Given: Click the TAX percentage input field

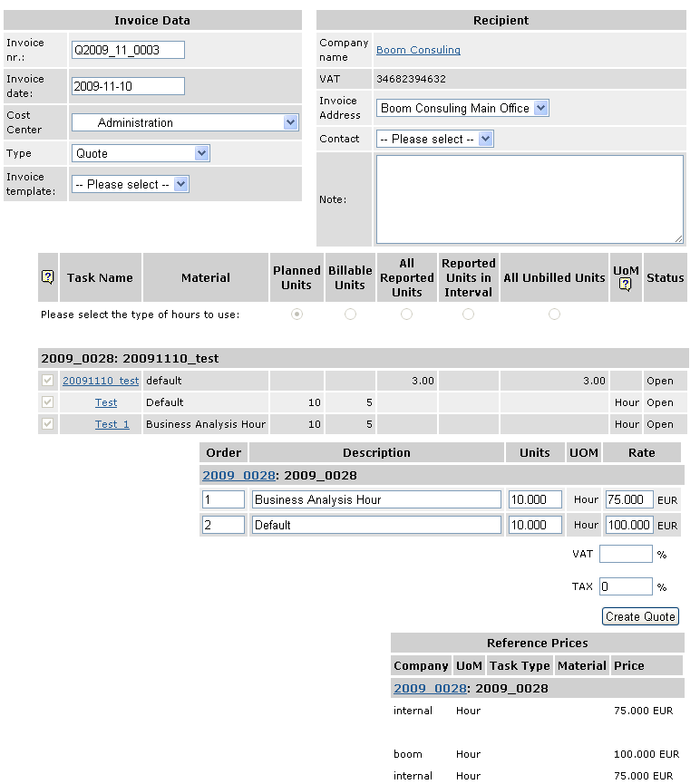Looking at the screenshot, I should (x=626, y=586).
